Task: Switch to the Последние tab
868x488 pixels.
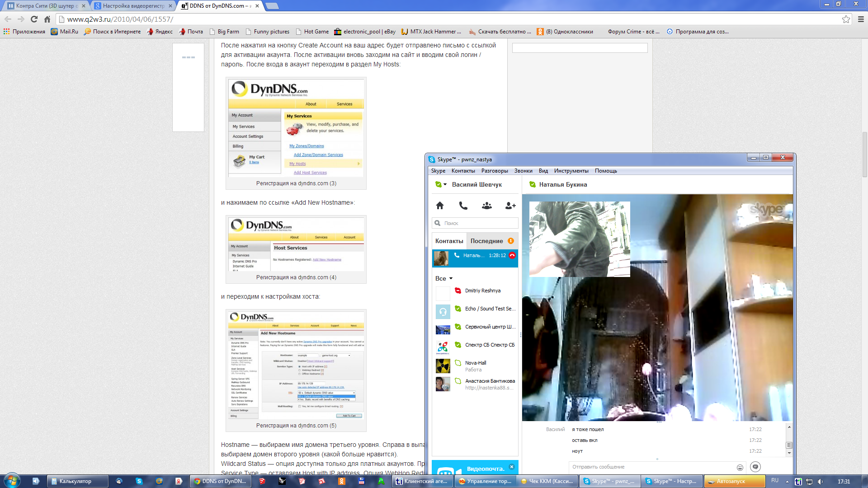Action: pyautogui.click(x=486, y=241)
